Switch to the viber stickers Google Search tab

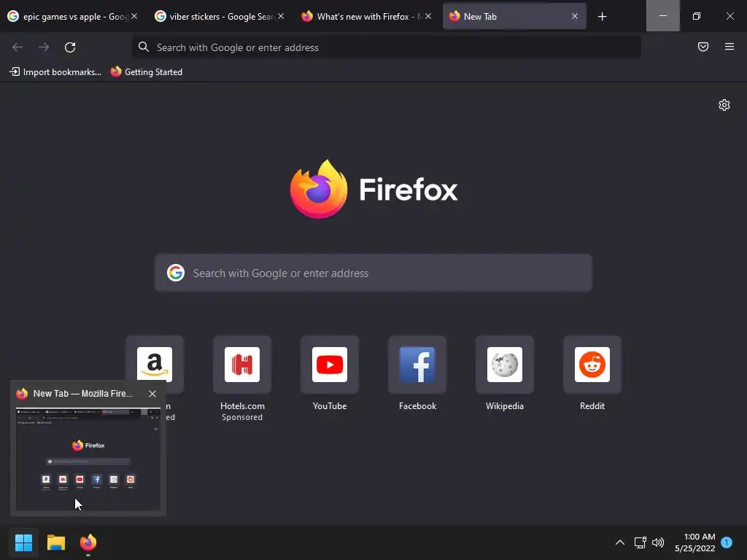click(219, 16)
